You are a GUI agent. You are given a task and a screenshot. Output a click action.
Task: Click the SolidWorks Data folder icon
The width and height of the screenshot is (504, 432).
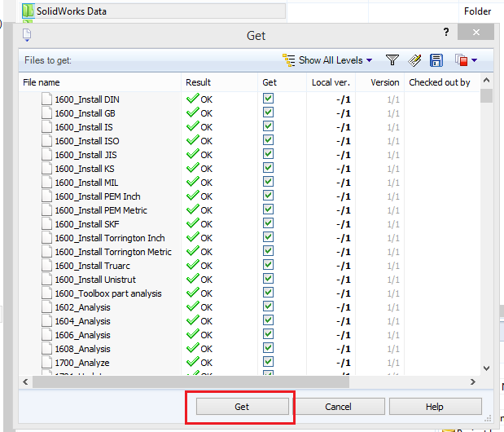27,11
